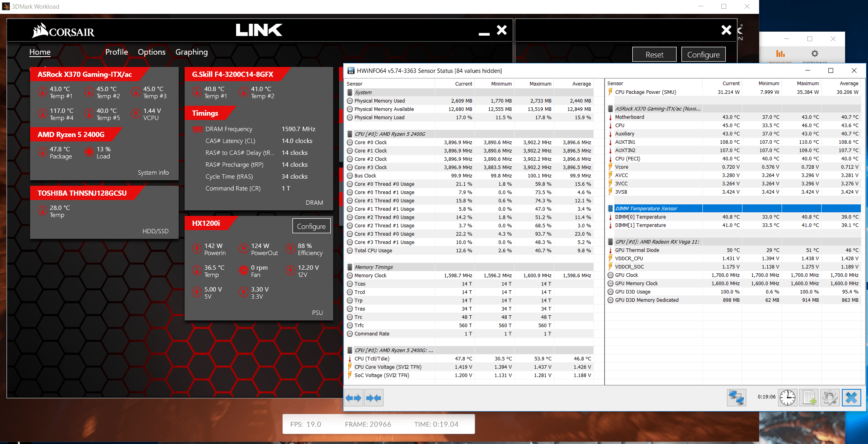Click the Results bar chart icon

click(780, 53)
